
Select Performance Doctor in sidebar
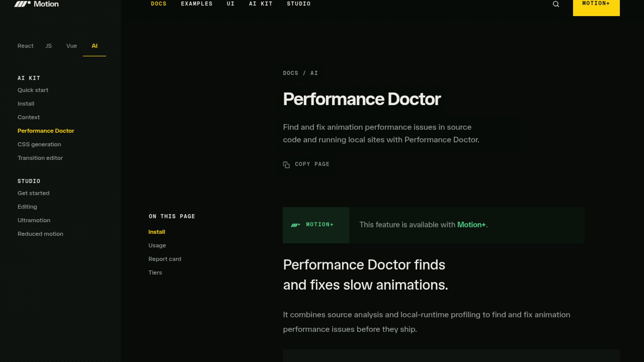pos(46,131)
